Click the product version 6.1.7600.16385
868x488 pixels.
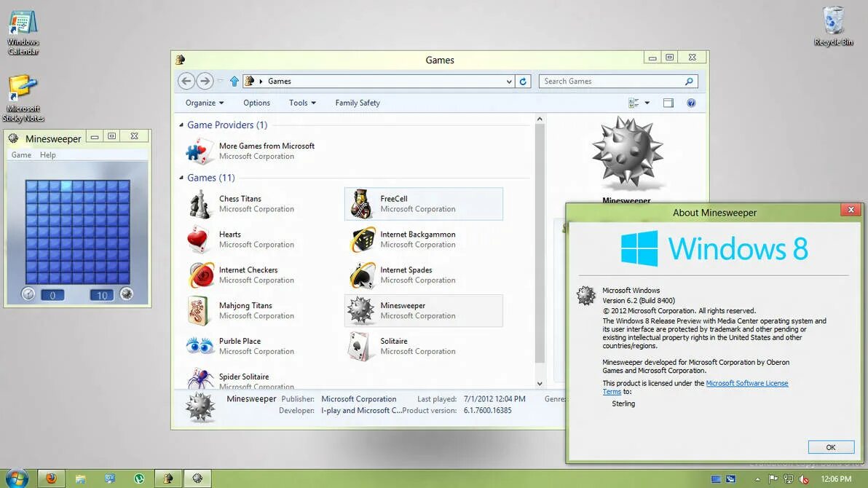[488, 411]
